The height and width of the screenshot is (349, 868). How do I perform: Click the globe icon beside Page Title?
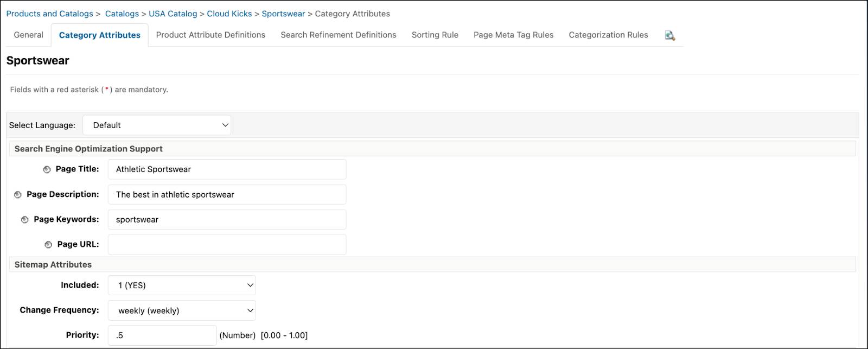point(47,169)
